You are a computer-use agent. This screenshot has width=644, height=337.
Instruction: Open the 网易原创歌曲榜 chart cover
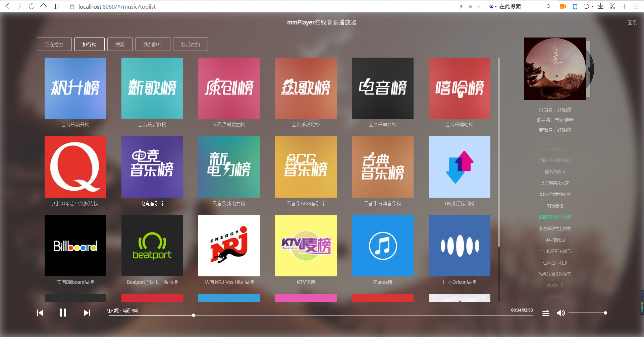click(229, 88)
